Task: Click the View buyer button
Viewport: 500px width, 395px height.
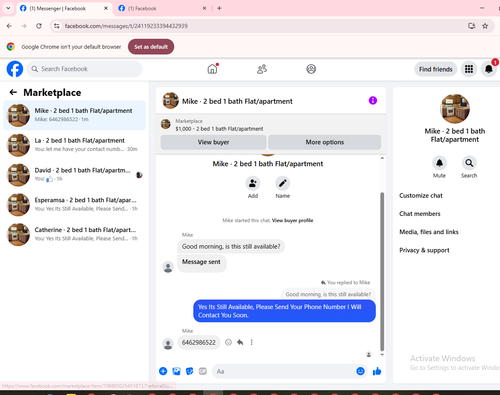Action: (x=213, y=142)
